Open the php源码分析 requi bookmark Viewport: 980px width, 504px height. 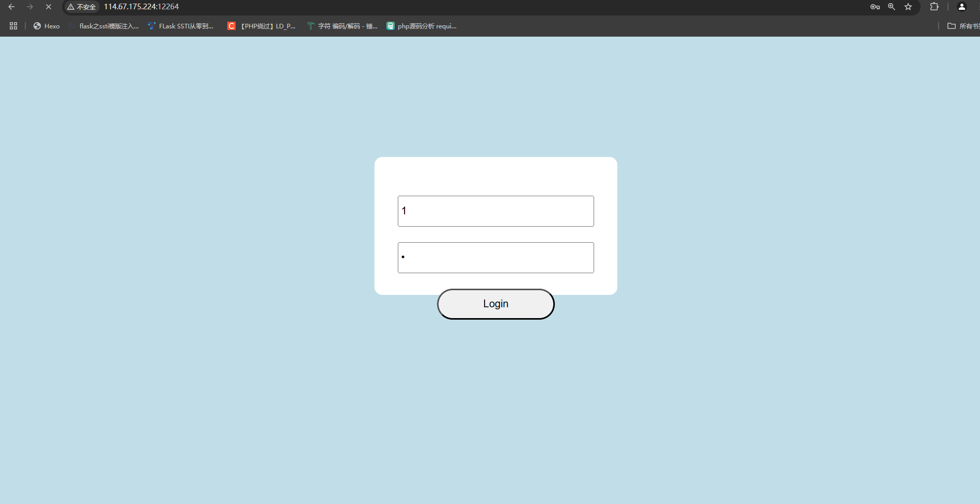(422, 26)
